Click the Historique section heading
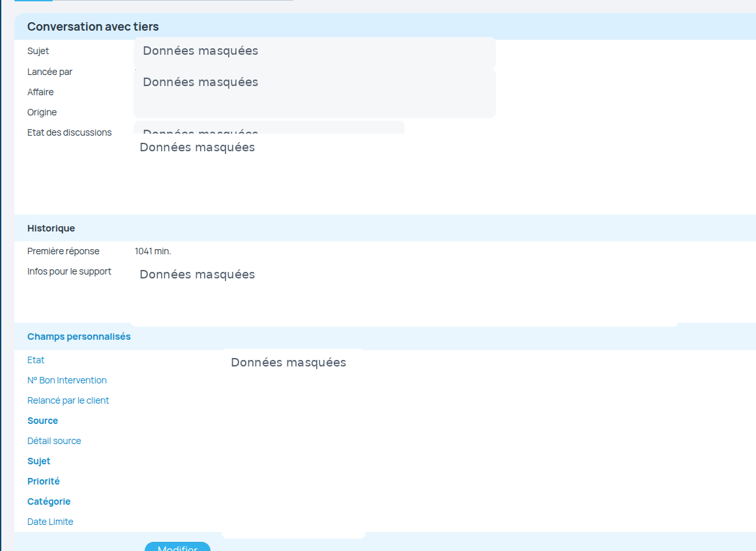Image resolution: width=756 pixels, height=551 pixels. 51,228
